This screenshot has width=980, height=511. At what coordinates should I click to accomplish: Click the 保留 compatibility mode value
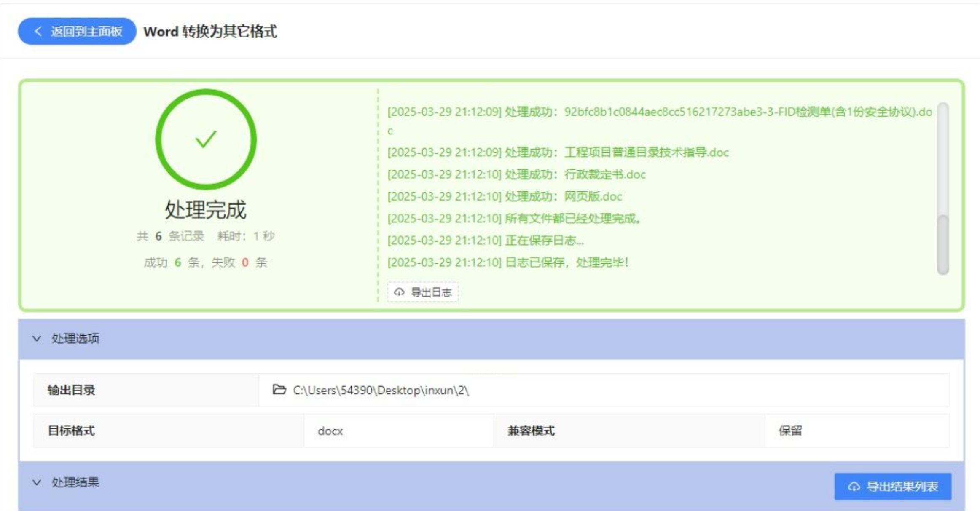coord(790,431)
